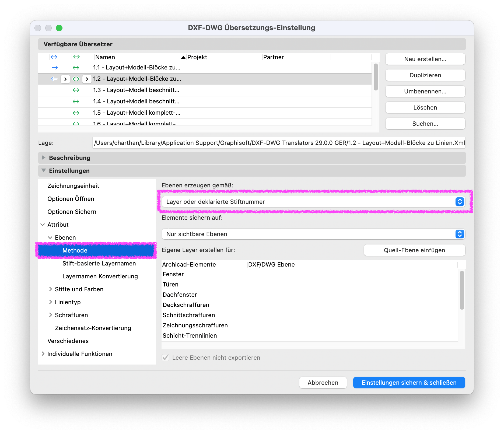Image resolution: width=504 pixels, height=434 pixels.
Task: Expand the Beschreibung section
Action: tap(43, 157)
